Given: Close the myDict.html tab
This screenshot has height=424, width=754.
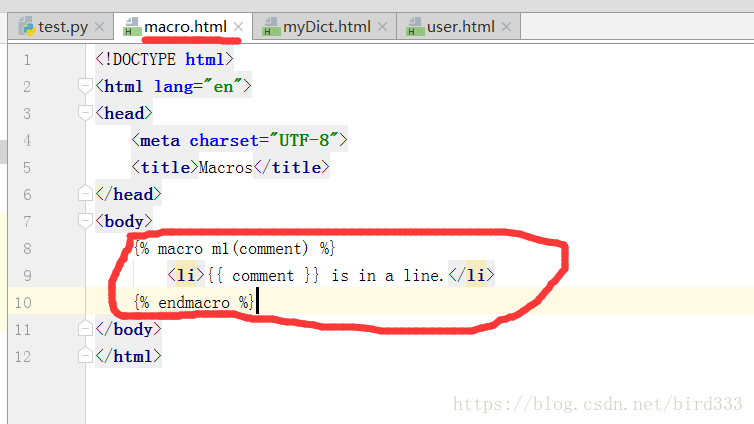Looking at the screenshot, I should [382, 27].
